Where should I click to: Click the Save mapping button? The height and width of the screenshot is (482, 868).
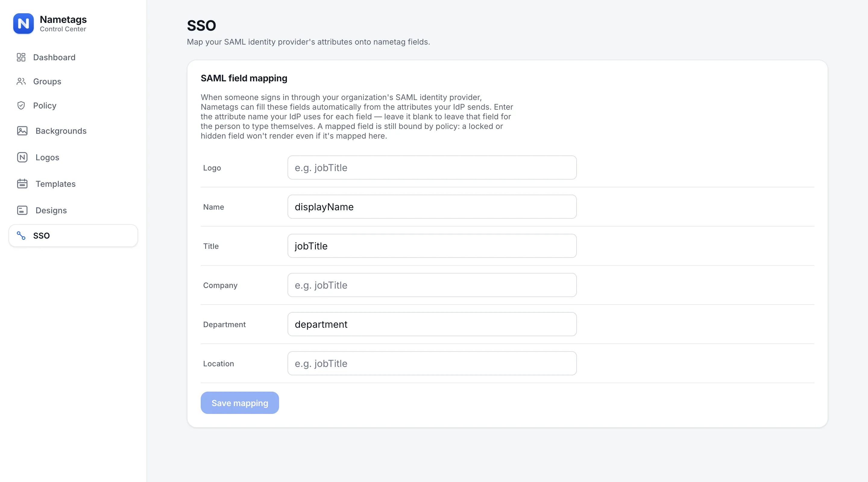tap(240, 403)
